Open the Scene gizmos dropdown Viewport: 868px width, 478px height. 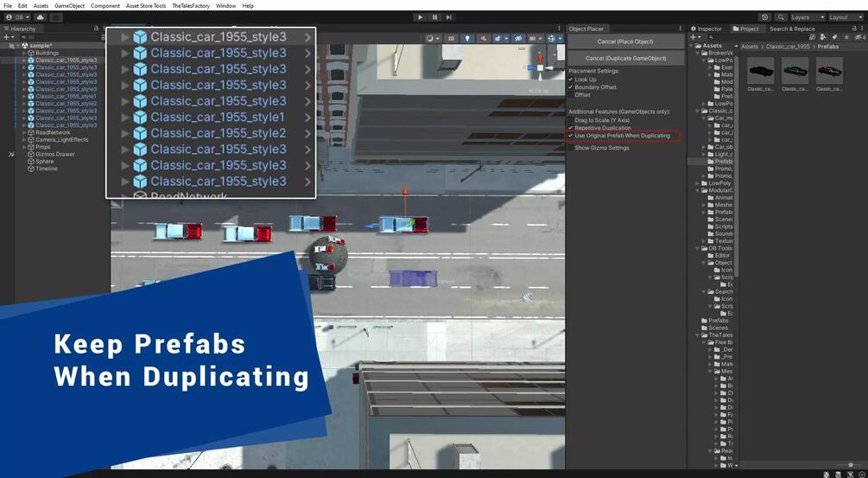point(554,38)
